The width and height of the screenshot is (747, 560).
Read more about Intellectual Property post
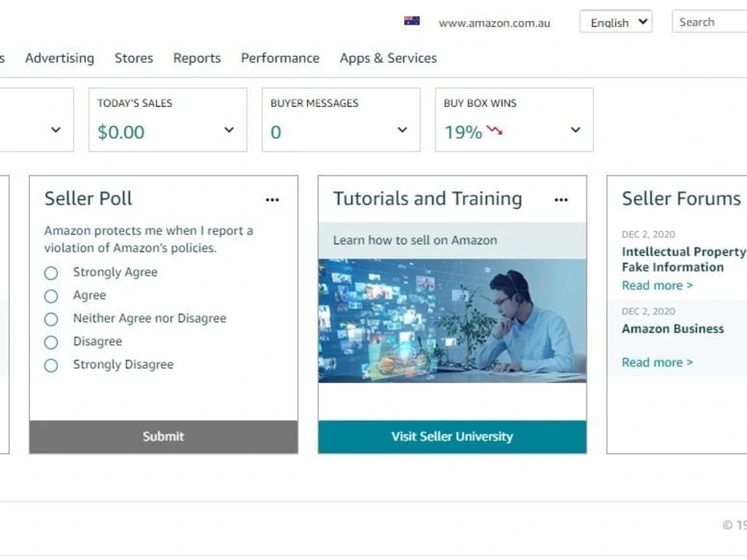(657, 286)
